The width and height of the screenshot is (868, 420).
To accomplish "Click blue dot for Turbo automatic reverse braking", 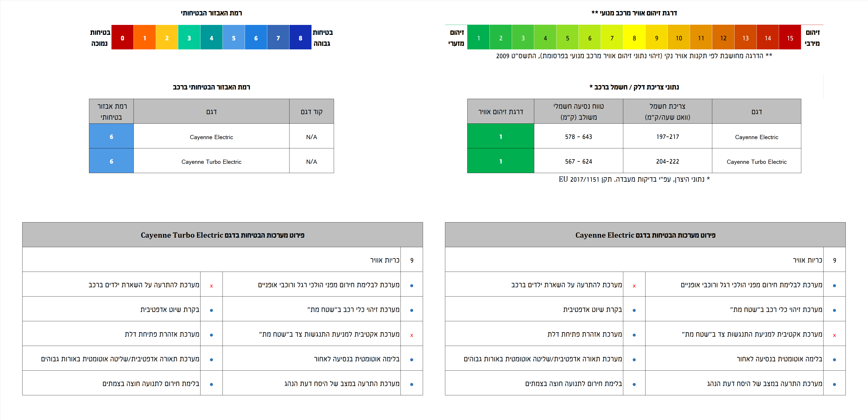I will [x=412, y=359].
